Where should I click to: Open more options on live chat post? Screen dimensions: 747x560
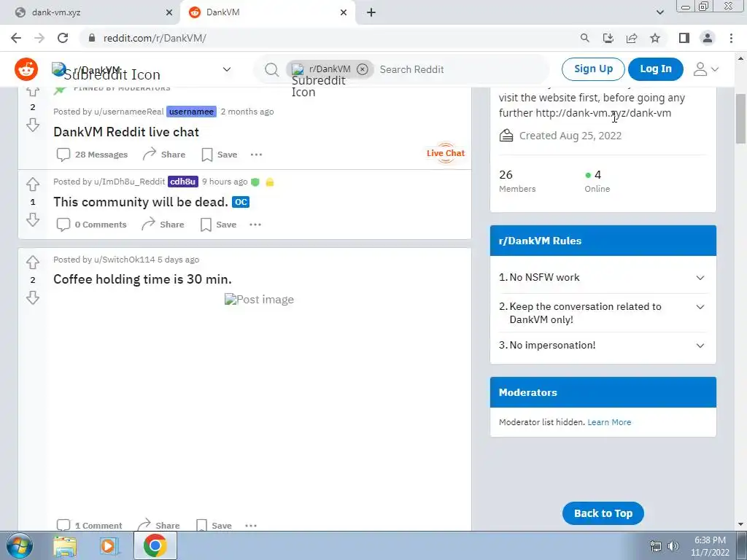click(256, 155)
